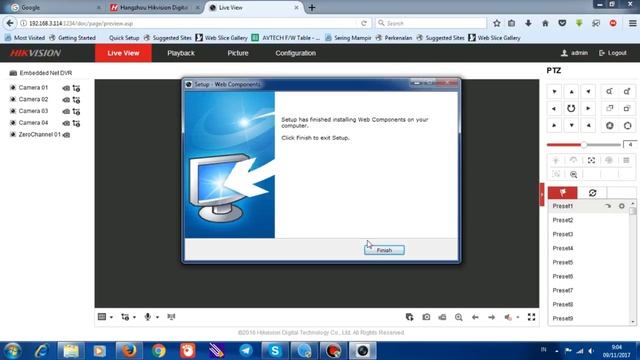The width and height of the screenshot is (640, 360).
Task: Call Preset1 with its arrow icon
Action: 608,206
